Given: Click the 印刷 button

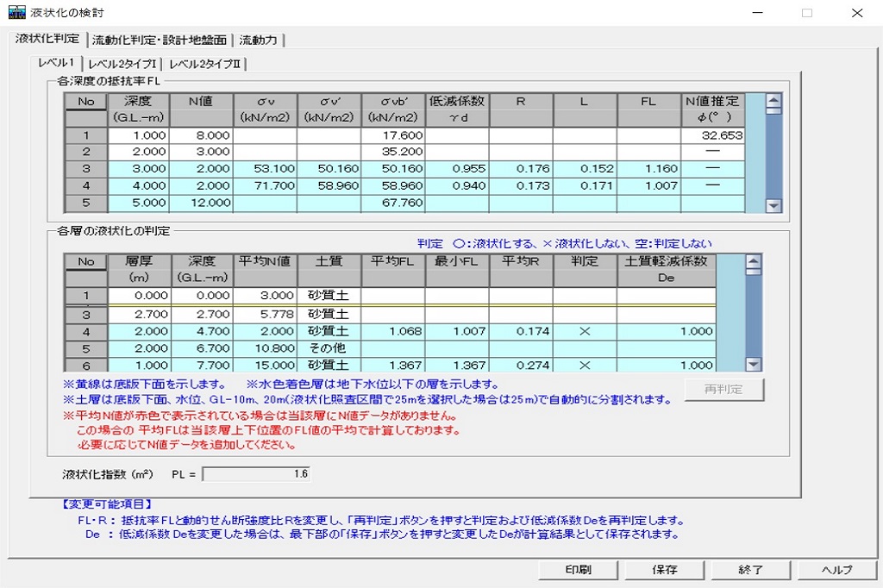Looking at the screenshot, I should 579,569.
